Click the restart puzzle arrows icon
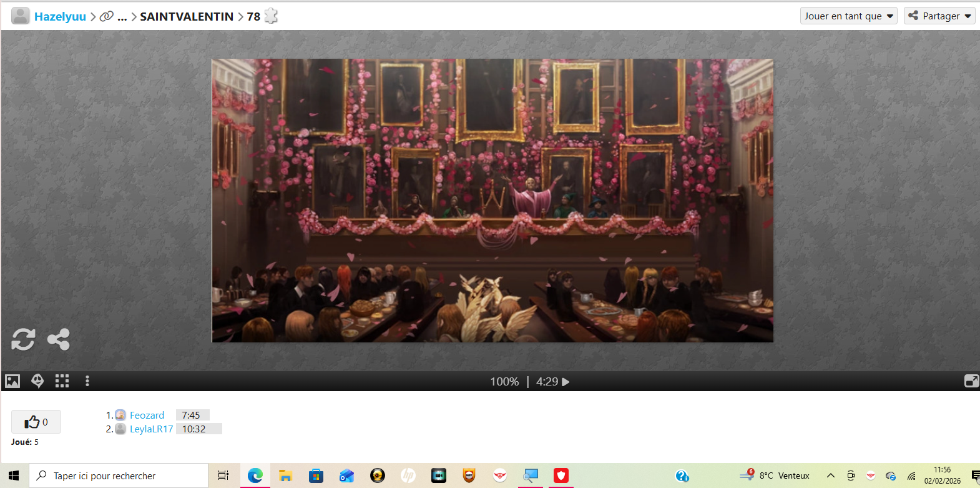 23,339
